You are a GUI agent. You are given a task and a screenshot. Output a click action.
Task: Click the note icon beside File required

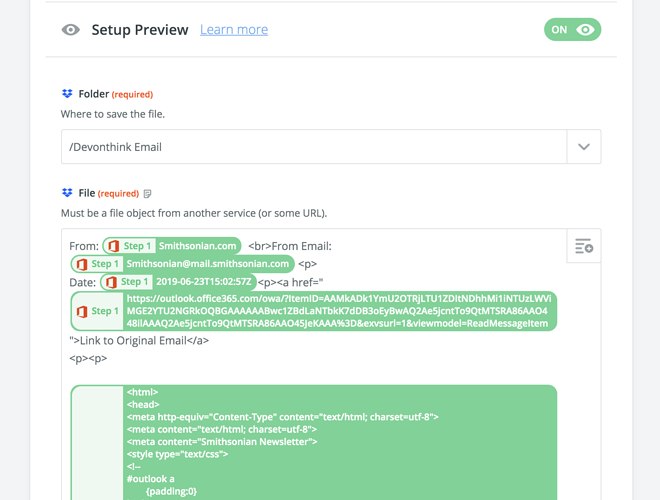[147, 194]
